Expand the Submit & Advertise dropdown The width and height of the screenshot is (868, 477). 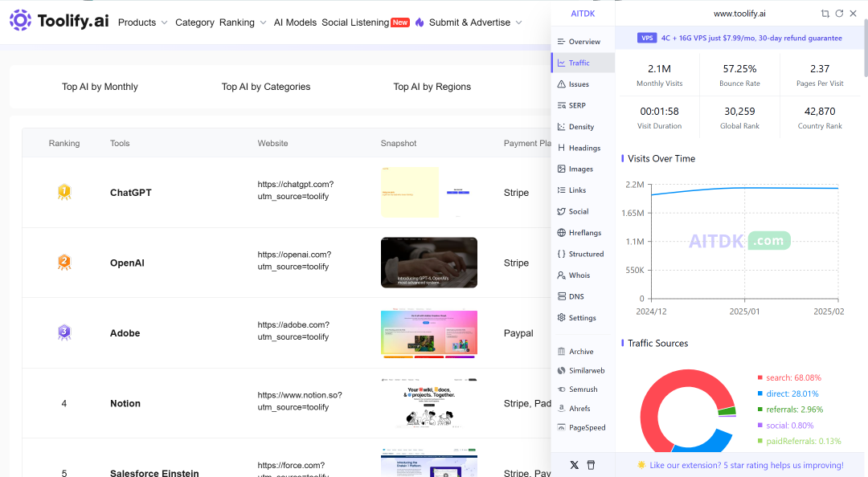coord(476,22)
